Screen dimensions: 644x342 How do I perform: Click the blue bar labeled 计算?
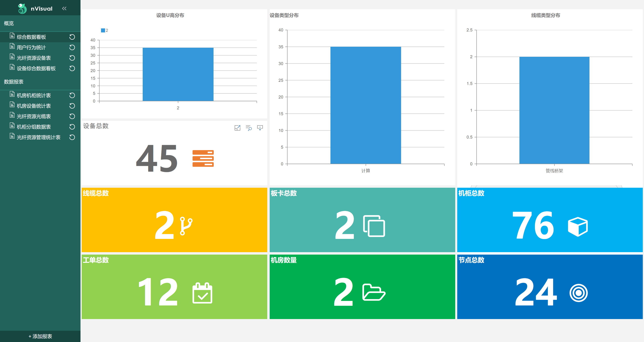coord(365,105)
